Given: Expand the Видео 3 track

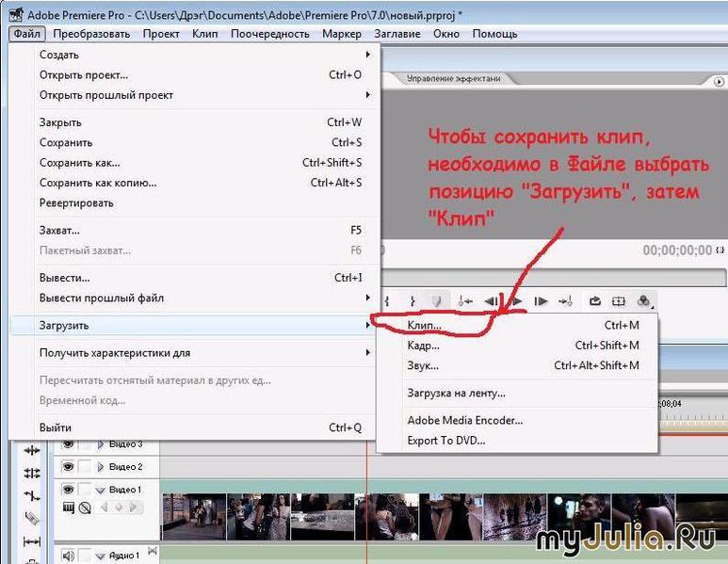Looking at the screenshot, I should click(101, 444).
